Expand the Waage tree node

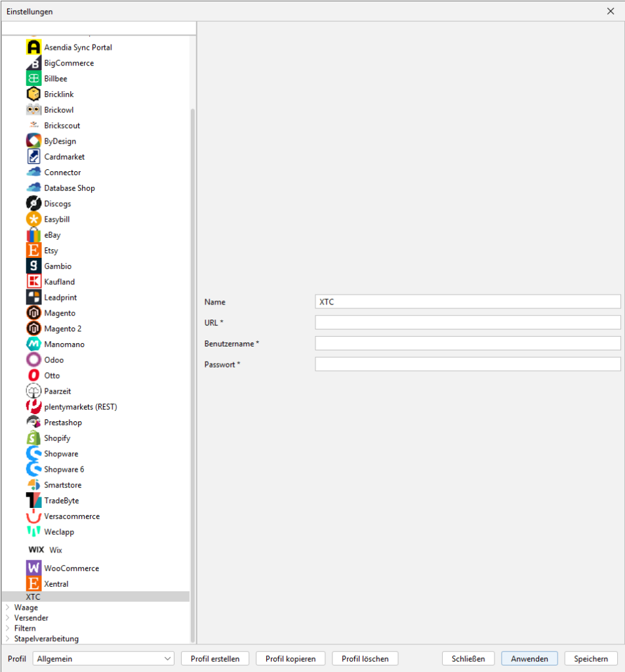click(x=7, y=608)
